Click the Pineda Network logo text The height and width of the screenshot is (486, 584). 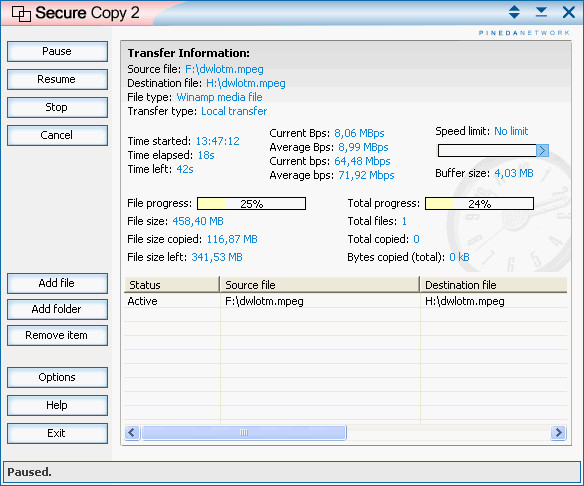(x=524, y=33)
